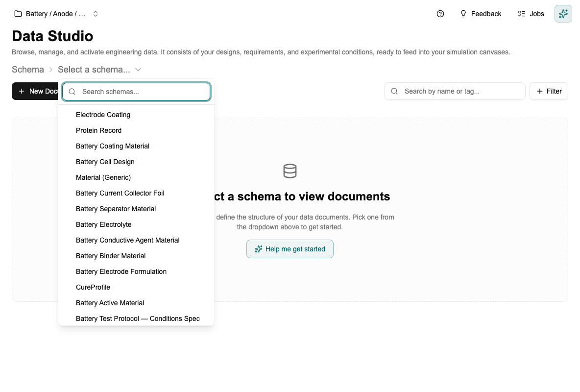Pick Battery Coating Material schema

pyautogui.click(x=136, y=146)
